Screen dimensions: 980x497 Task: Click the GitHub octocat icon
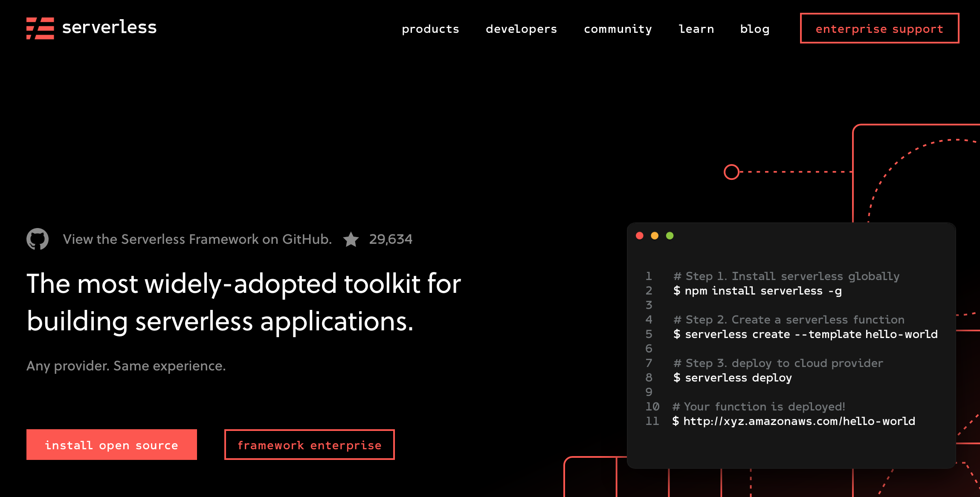point(38,239)
